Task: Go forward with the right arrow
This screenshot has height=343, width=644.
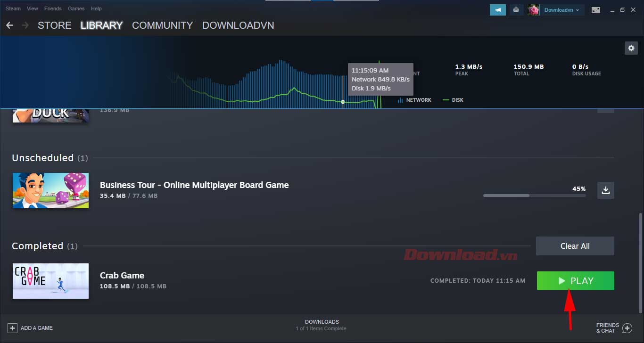Action: (25, 25)
